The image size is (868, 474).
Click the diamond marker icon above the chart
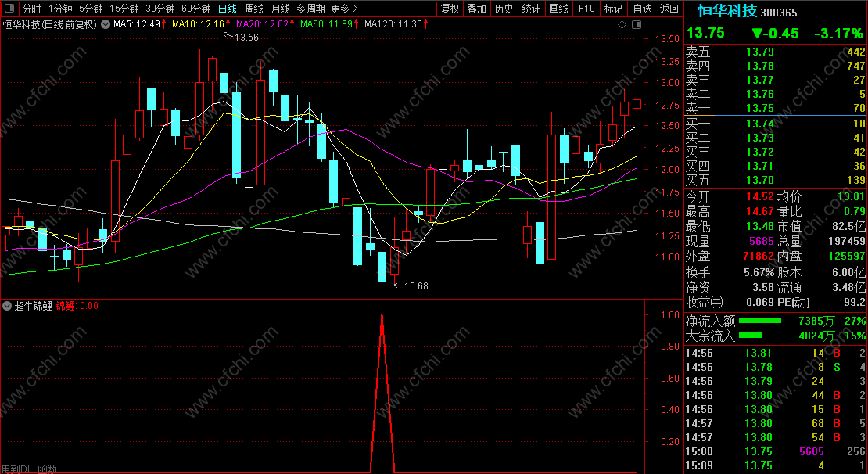tap(622, 25)
